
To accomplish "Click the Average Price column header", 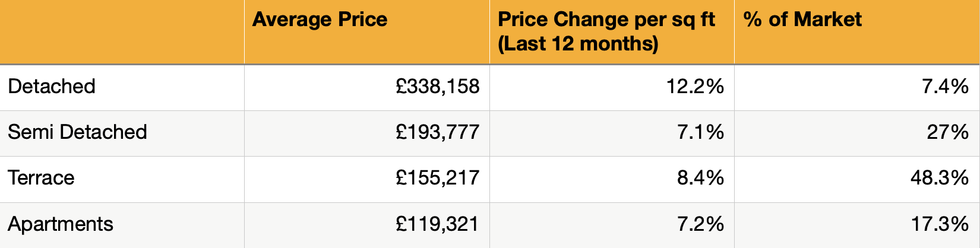I will click(x=320, y=20).
